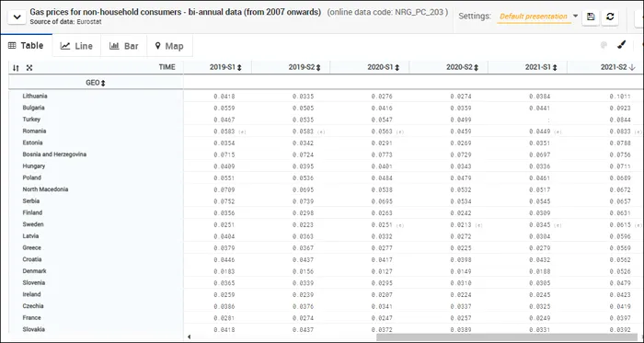This screenshot has width=644, height=343.
Task: Click Turkey's 2020-S1 value 0.0547
Action: point(382,120)
